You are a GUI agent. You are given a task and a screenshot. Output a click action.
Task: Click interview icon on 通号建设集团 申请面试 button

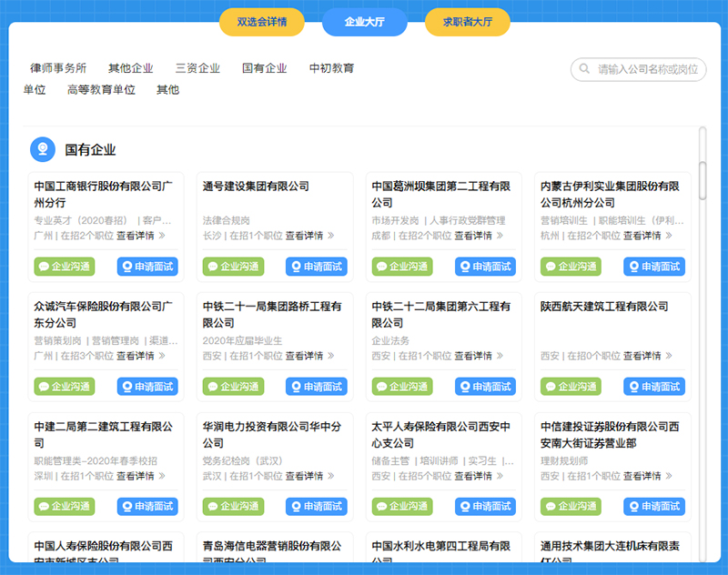click(295, 267)
